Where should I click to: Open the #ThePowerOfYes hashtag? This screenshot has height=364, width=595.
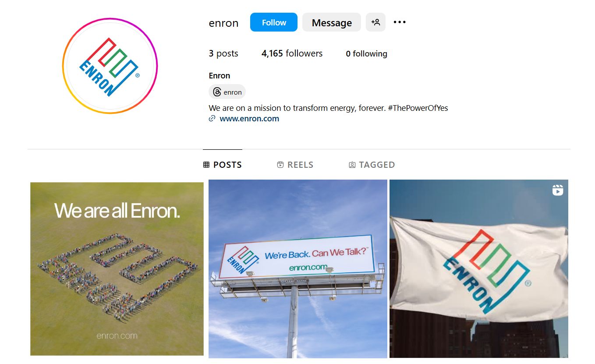[x=418, y=108]
